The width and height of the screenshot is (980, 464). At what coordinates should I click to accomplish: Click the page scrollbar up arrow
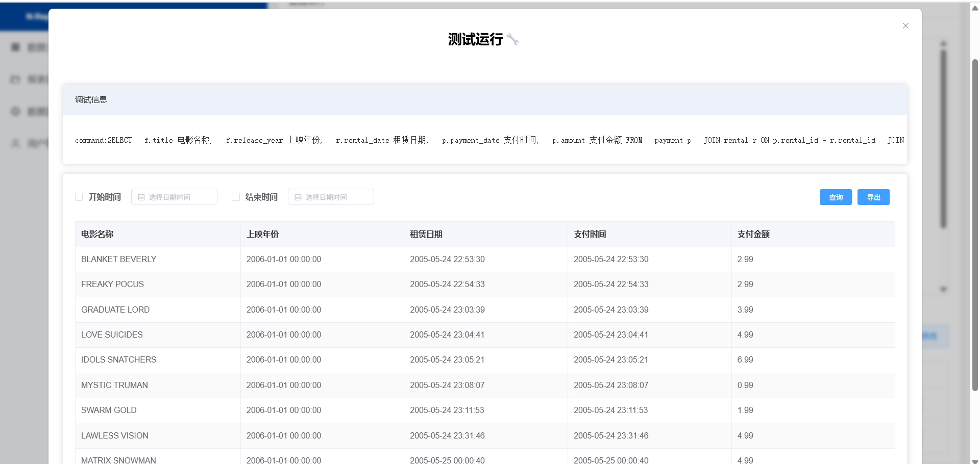(975, 7)
